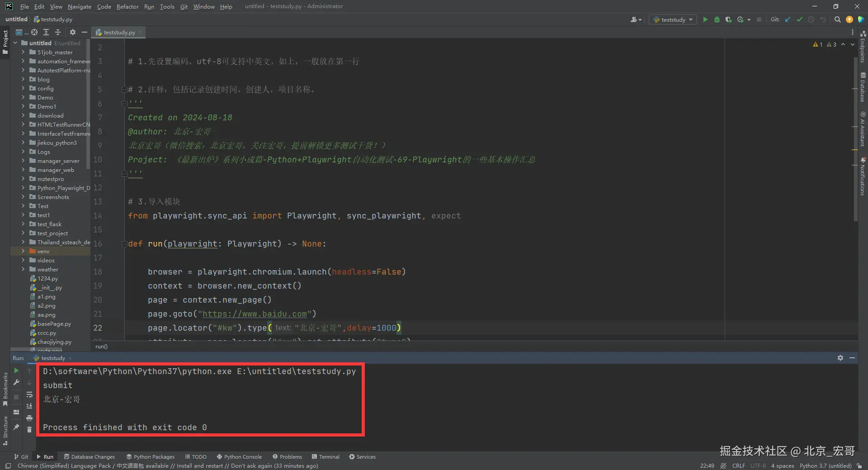Open Run panel settings gear
The width and height of the screenshot is (868, 470).
coord(840,358)
